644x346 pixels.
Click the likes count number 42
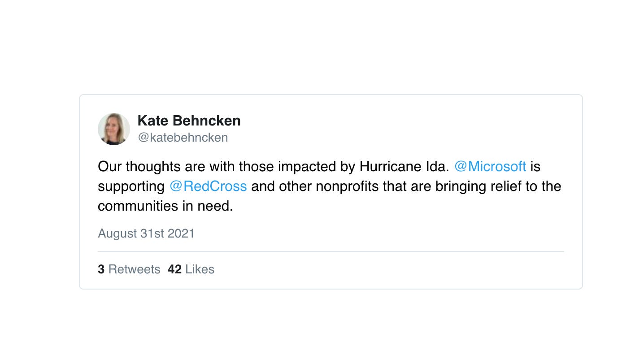[175, 269]
